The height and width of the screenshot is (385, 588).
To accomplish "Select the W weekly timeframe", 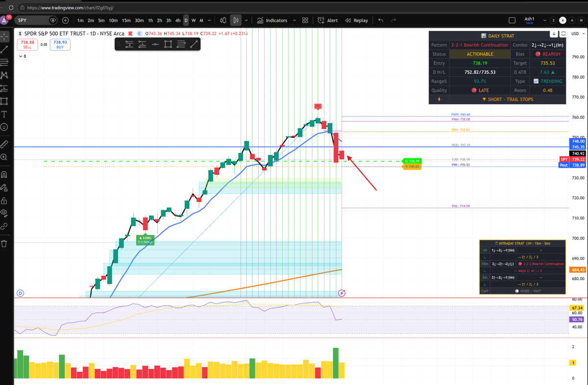I will click(x=194, y=21).
